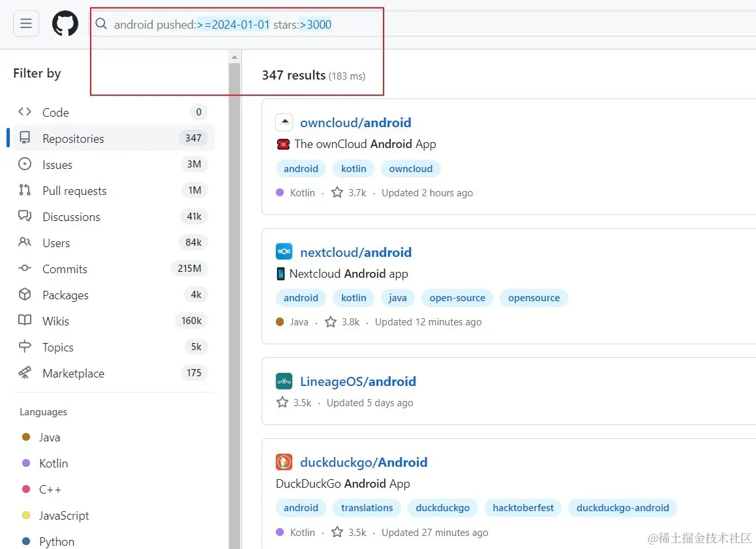Click the Pull requests filter icon
Viewport: 756px width, 549px height.
[25, 190]
